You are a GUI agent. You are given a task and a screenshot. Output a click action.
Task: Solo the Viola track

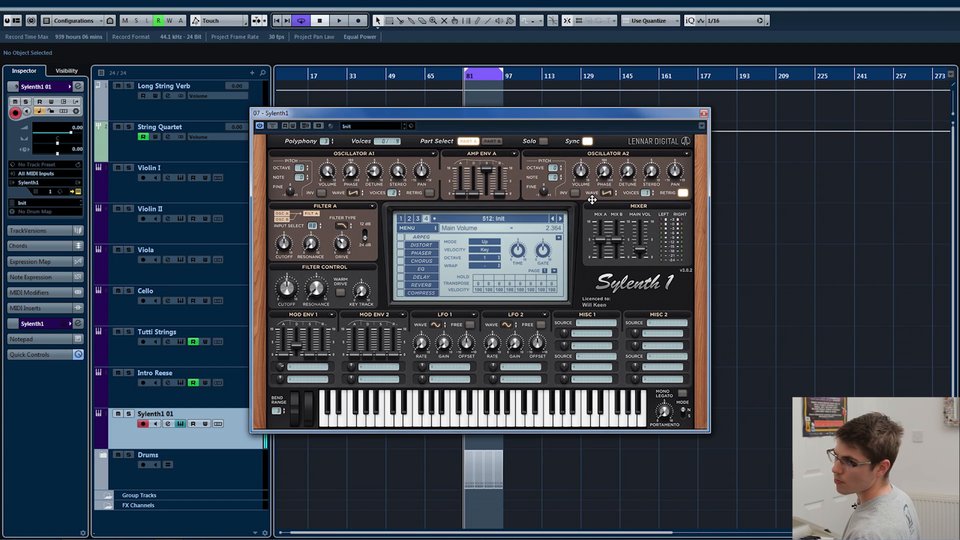point(129,250)
